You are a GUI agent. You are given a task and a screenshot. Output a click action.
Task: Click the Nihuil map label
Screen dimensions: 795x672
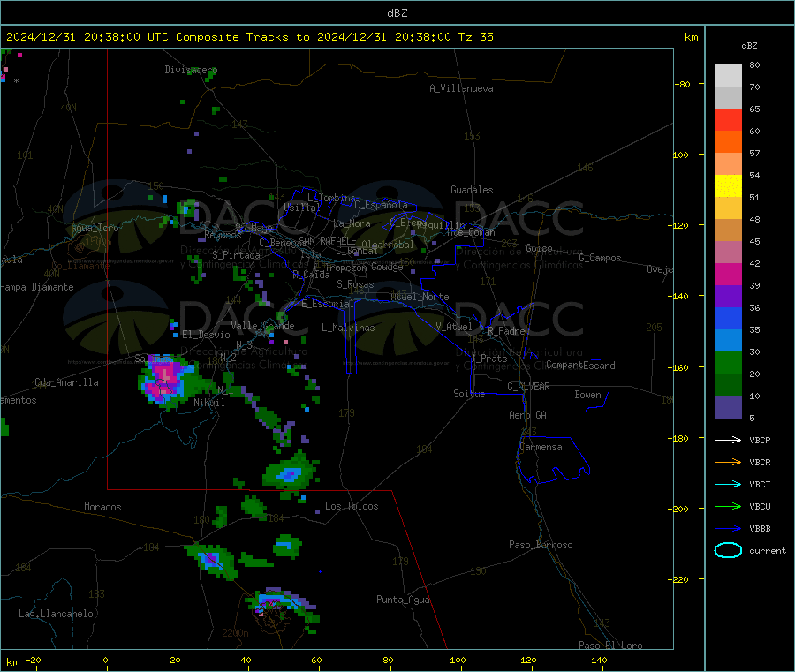click(x=208, y=403)
